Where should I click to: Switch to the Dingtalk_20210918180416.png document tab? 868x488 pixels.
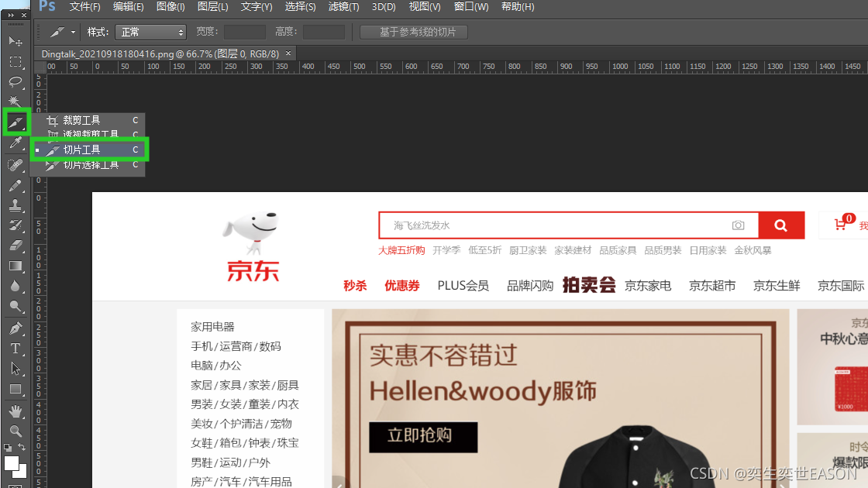pyautogui.click(x=160, y=53)
